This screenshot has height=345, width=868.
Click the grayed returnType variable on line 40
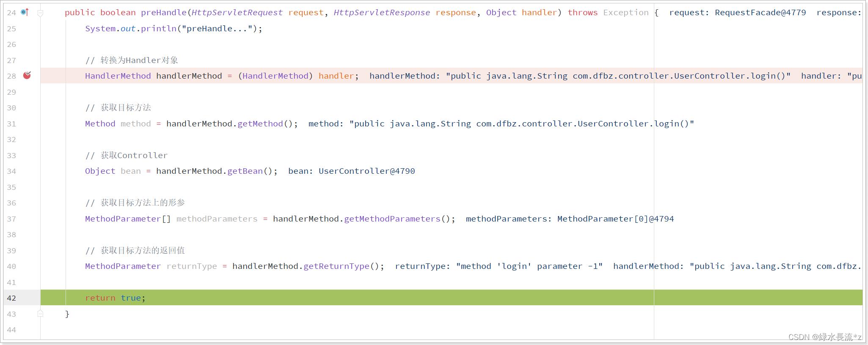192,266
